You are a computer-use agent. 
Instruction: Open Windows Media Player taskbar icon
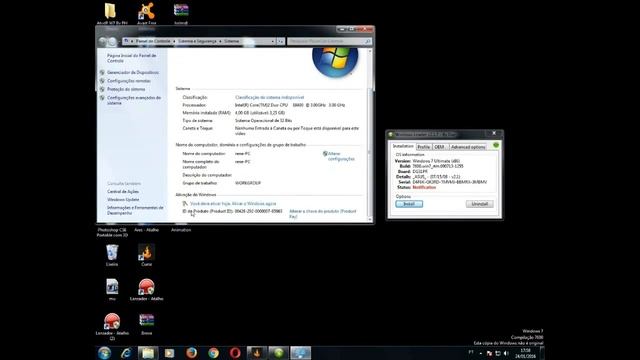169,353
